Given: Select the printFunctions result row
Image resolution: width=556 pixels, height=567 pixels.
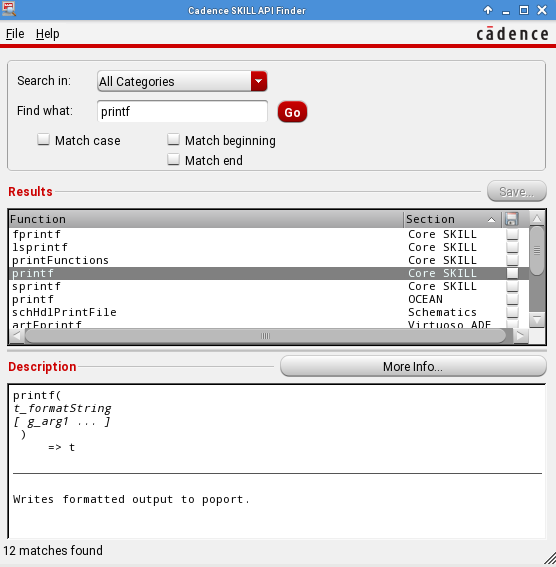Looking at the screenshot, I should point(268,260).
